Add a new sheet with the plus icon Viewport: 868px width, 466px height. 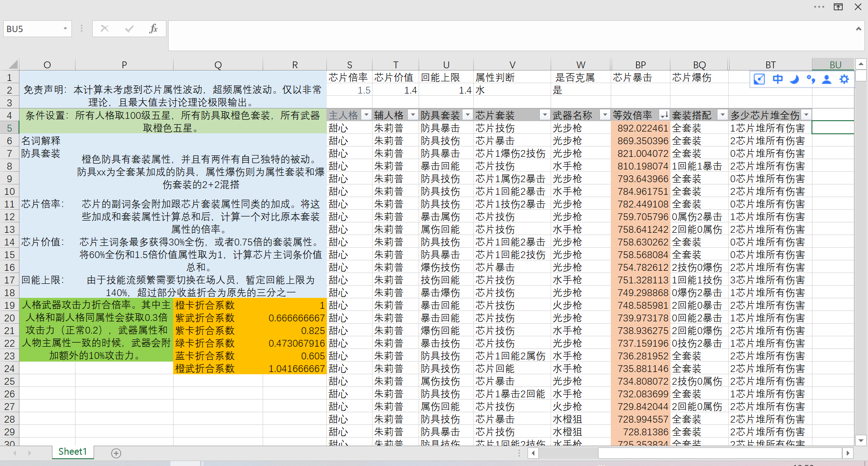click(x=116, y=453)
